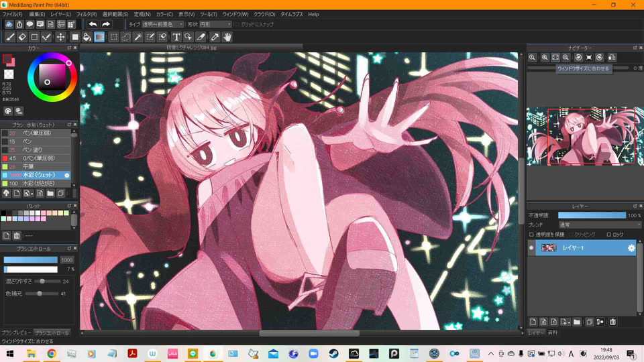This screenshot has height=362, width=644.
Task: Open the 形状 dropdown
Action: (215, 25)
